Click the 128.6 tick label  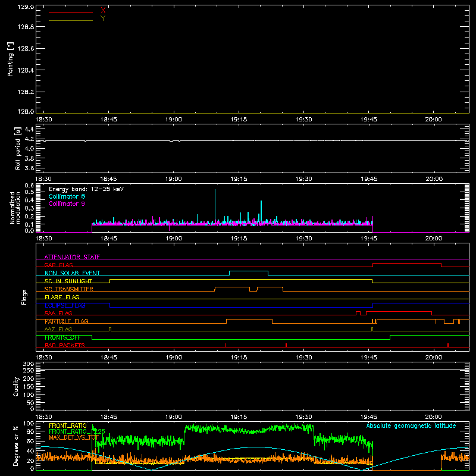coord(26,49)
